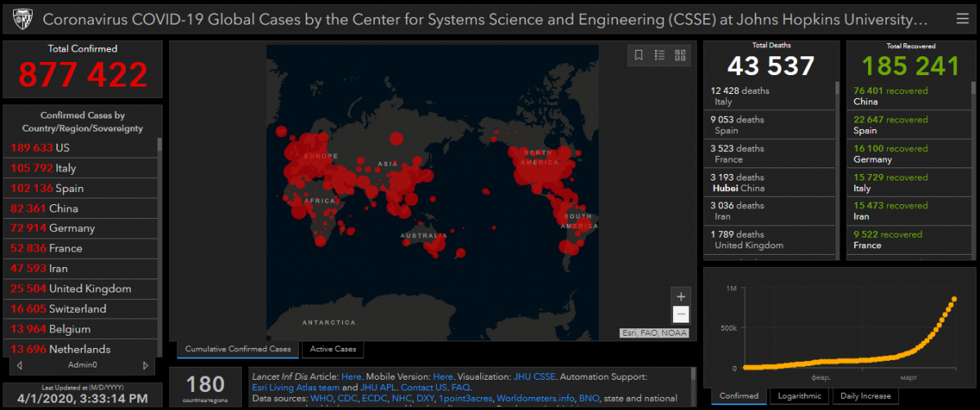
Task: Select United Kingdom in confirmed cases list
Action: pos(80,288)
